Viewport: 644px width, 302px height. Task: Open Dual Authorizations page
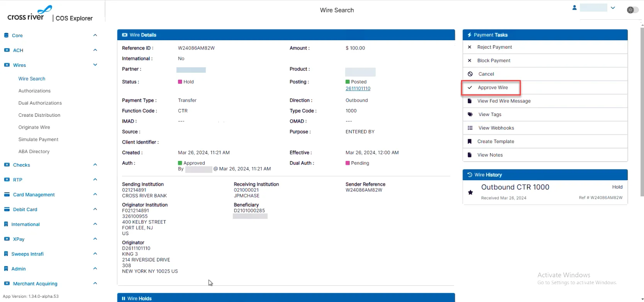pos(40,103)
